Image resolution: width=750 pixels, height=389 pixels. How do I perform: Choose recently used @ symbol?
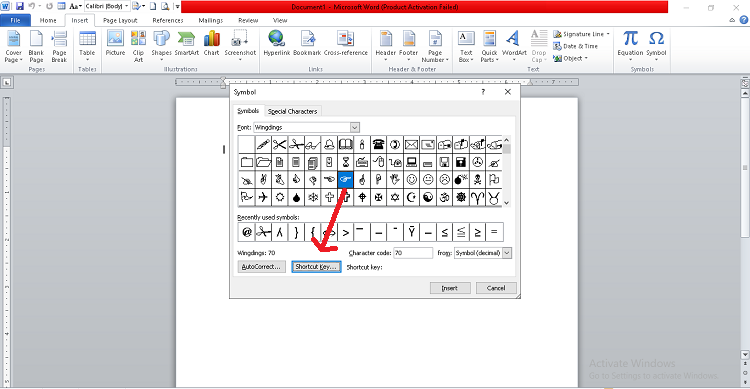tap(246, 232)
